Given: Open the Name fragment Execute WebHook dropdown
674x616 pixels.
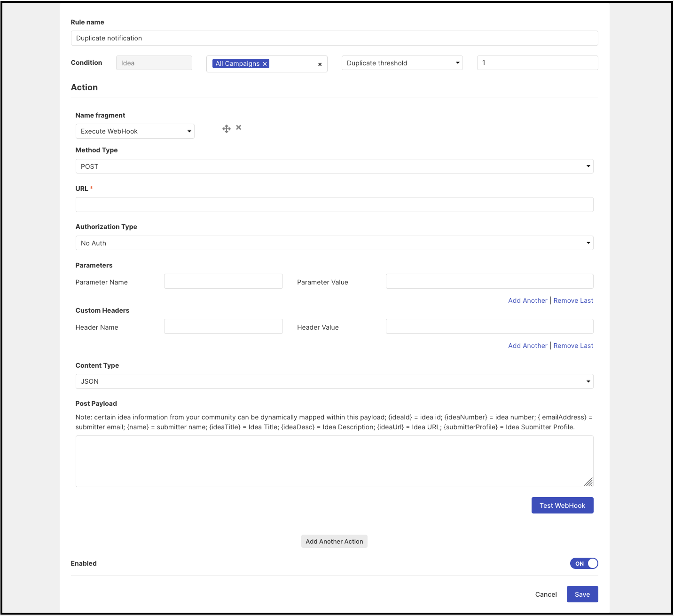Looking at the screenshot, I should [135, 131].
